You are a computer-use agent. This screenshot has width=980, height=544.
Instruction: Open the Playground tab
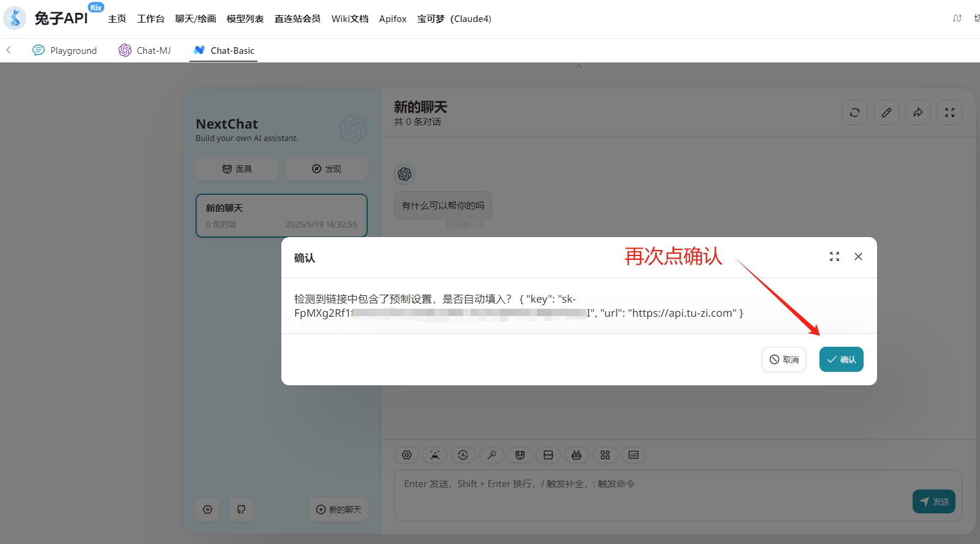[x=64, y=50]
